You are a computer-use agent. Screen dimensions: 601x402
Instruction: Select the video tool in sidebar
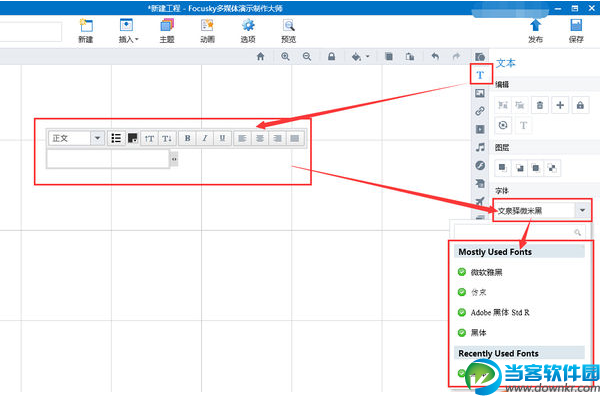(x=480, y=129)
